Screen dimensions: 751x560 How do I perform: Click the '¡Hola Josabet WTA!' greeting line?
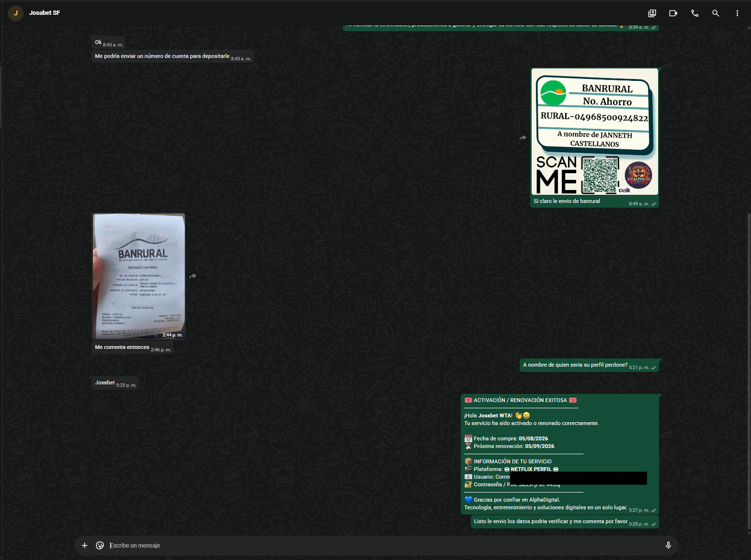[497, 415]
